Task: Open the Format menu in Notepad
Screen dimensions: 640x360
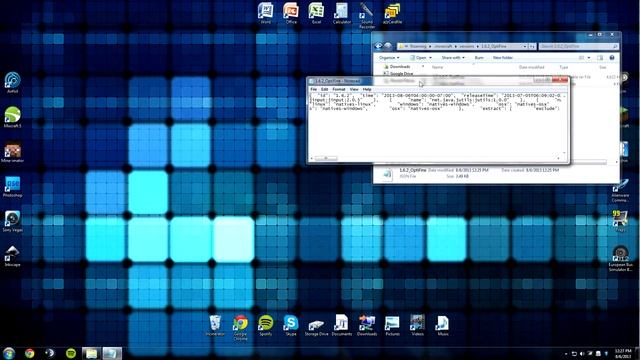Action: (x=339, y=89)
